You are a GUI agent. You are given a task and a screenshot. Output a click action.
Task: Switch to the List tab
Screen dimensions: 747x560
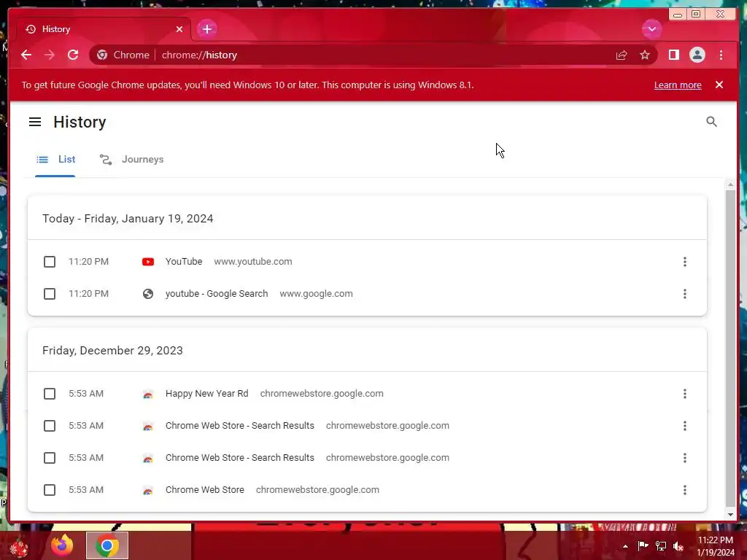click(55, 160)
